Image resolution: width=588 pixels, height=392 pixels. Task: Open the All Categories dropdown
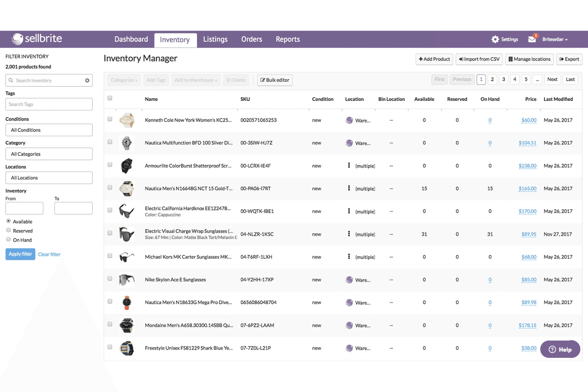pos(49,154)
